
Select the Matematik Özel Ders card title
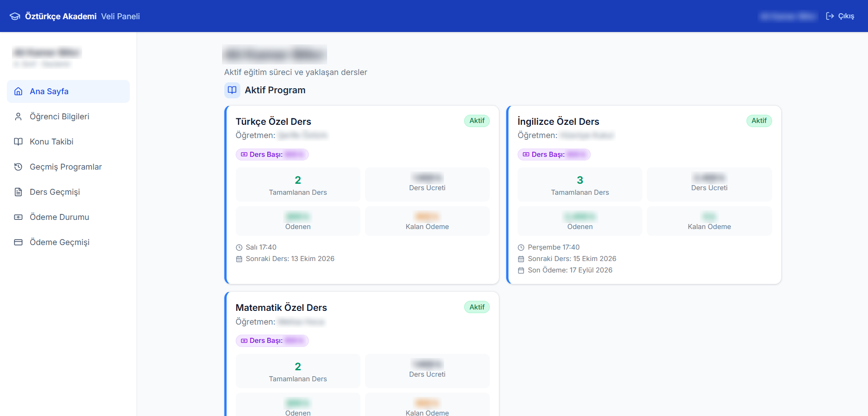pyautogui.click(x=281, y=308)
